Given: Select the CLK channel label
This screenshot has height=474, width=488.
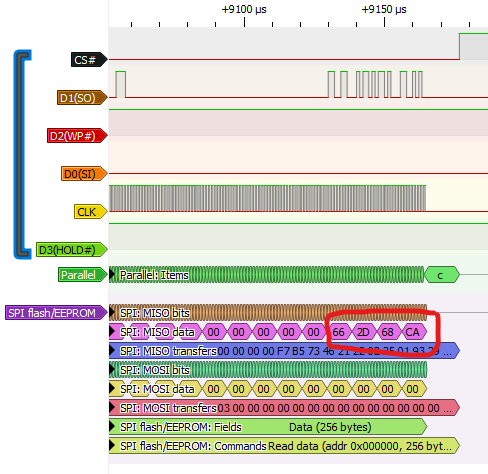Looking at the screenshot, I should pos(90,212).
